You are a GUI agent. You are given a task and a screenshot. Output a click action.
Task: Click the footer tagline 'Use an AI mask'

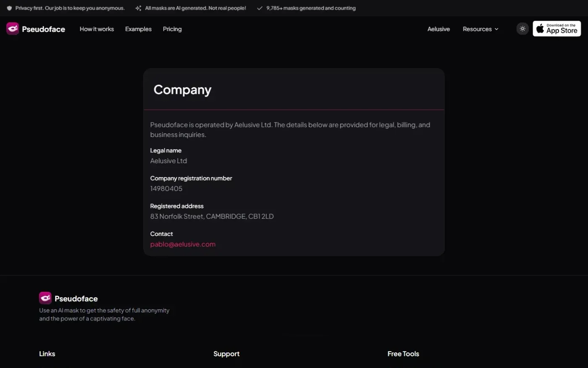click(104, 314)
